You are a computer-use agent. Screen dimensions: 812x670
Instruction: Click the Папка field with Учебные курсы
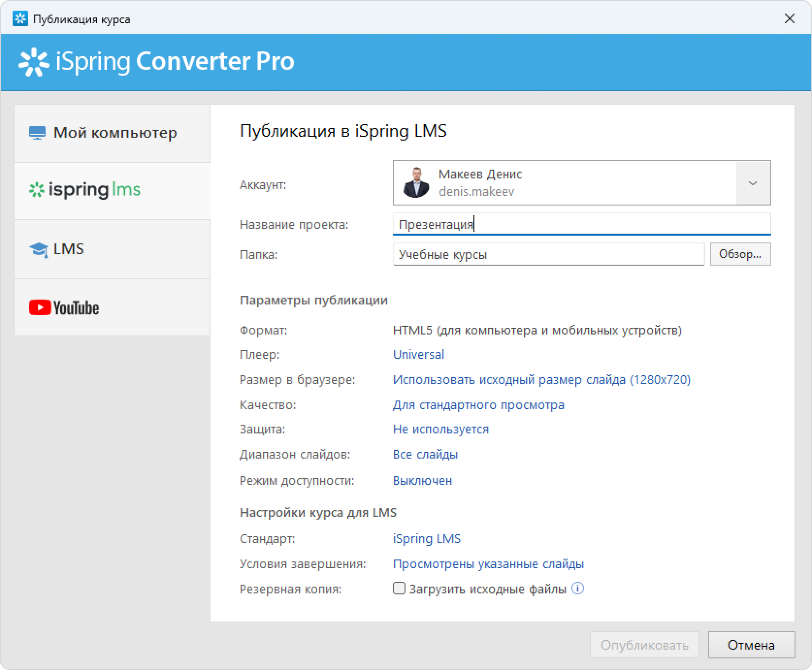click(549, 255)
